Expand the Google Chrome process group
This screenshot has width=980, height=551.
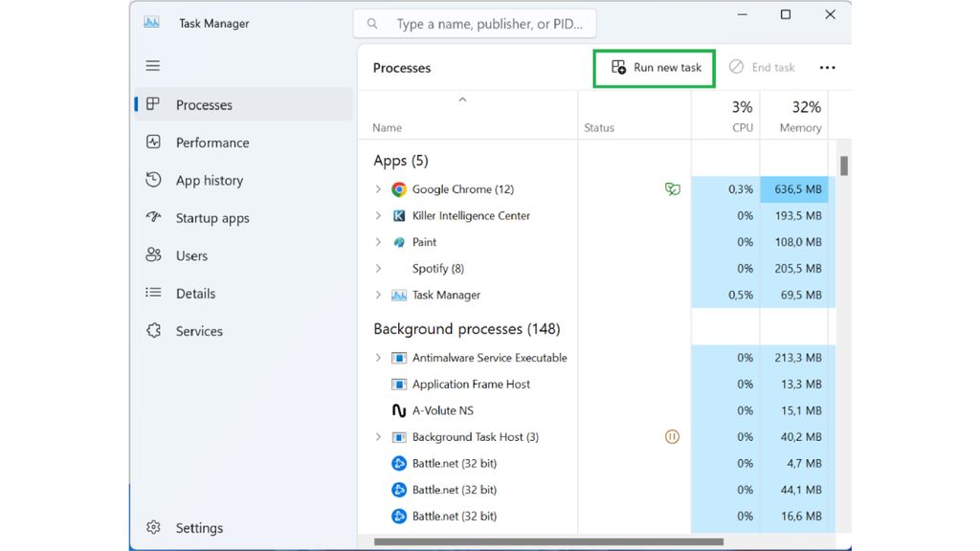pos(377,188)
